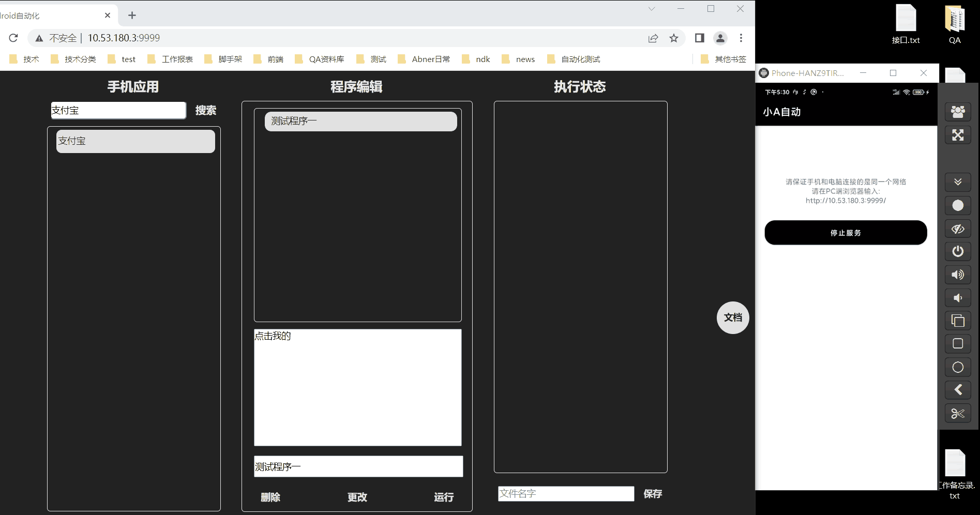Screen dimensions: 980x515
Task: Open the 测试 bookmark folder
Action: point(371,59)
